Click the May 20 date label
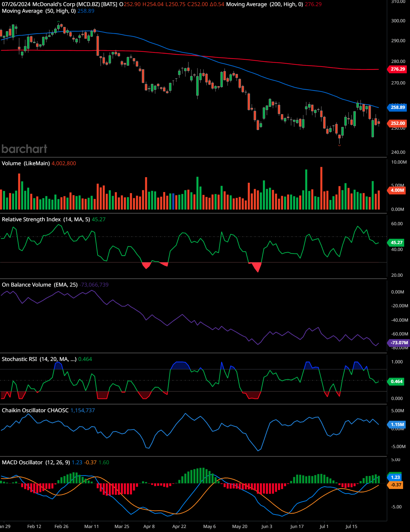The image size is (410, 532). point(240,526)
